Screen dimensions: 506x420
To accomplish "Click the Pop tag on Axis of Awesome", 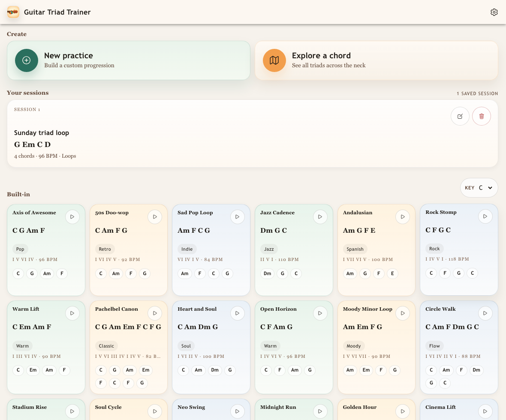I will click(20, 249).
